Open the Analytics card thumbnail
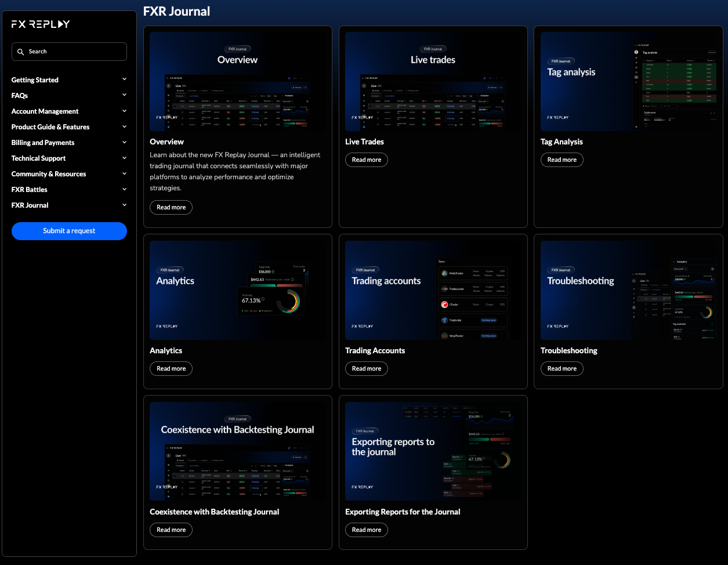The height and width of the screenshot is (565, 728). [x=237, y=291]
